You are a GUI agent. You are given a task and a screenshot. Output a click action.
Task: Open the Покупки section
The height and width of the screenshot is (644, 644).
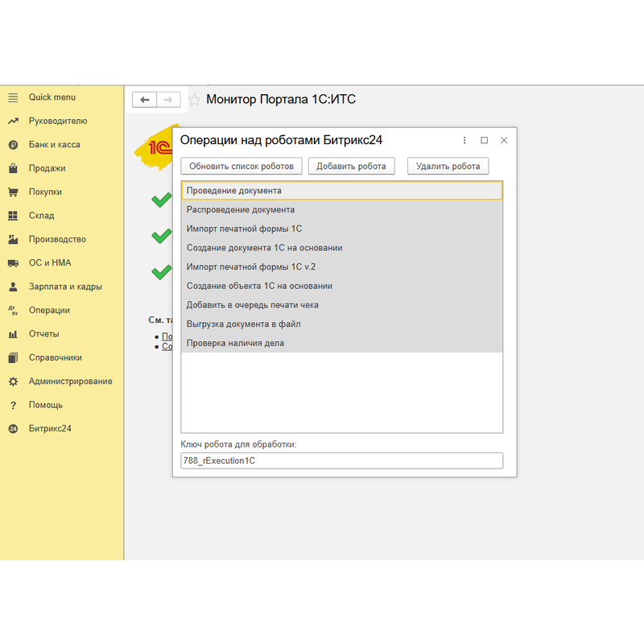45,192
